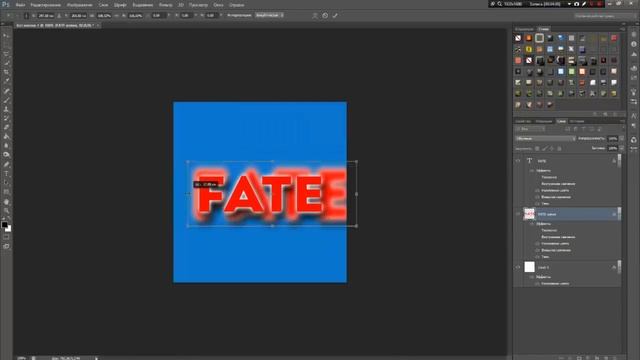Select the Paint Bucket tool
The image size is (640, 360).
tap(6, 136)
